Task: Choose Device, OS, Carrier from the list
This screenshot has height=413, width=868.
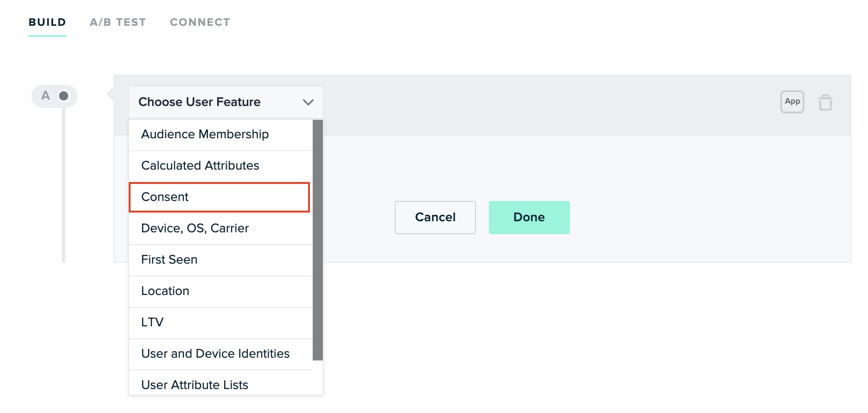Action: (195, 228)
